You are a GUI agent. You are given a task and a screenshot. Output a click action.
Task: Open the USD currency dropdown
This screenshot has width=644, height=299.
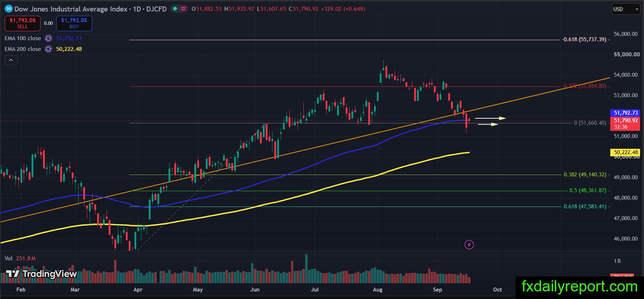pos(626,9)
